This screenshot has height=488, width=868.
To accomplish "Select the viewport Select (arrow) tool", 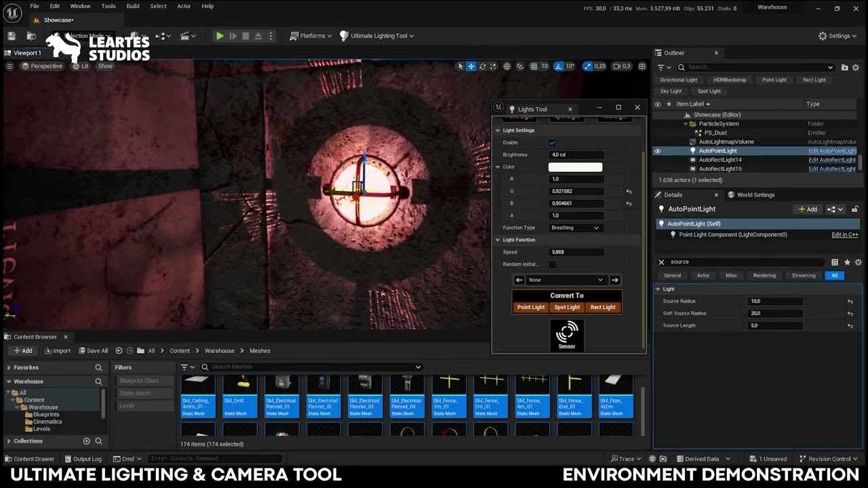I will point(460,66).
